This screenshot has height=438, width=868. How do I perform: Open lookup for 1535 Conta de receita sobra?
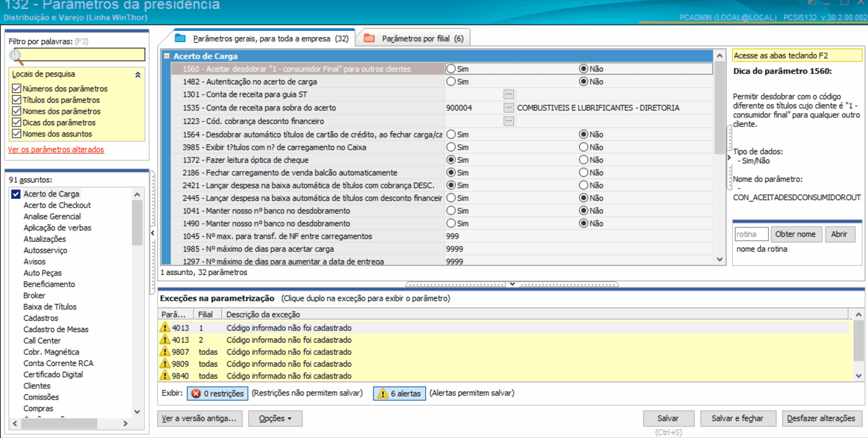[508, 108]
